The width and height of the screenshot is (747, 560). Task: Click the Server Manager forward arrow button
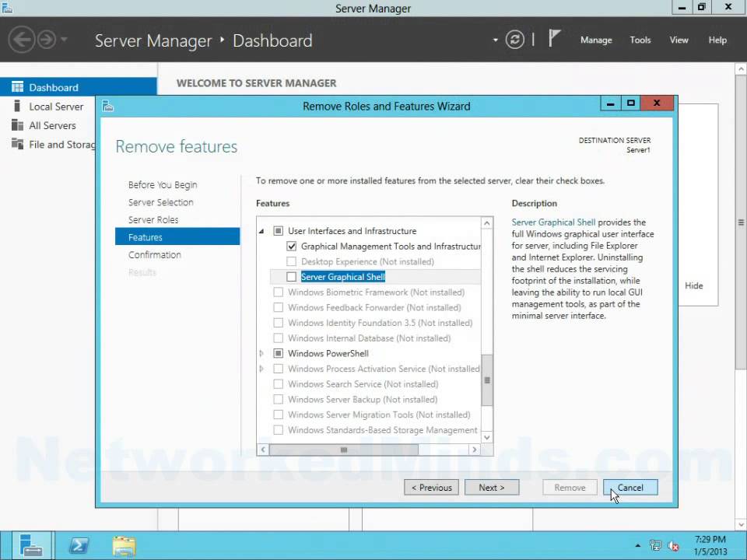point(47,40)
